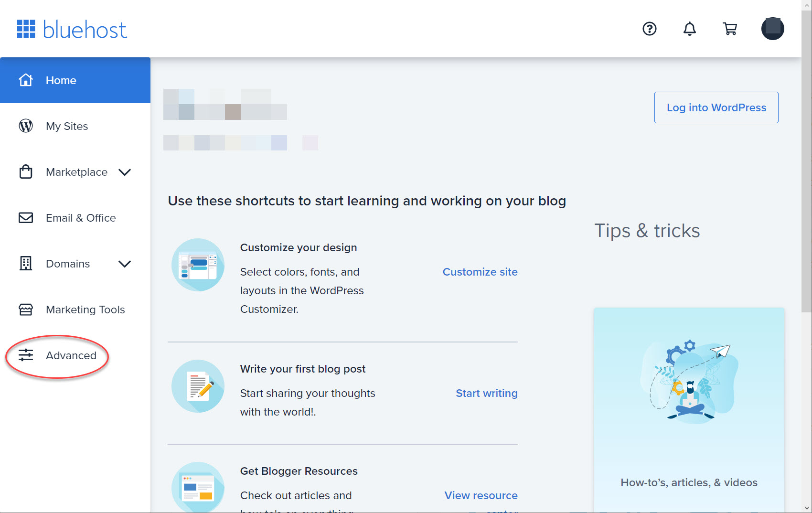
Task: Click the Get Blogger Resources heading
Action: coord(299,471)
